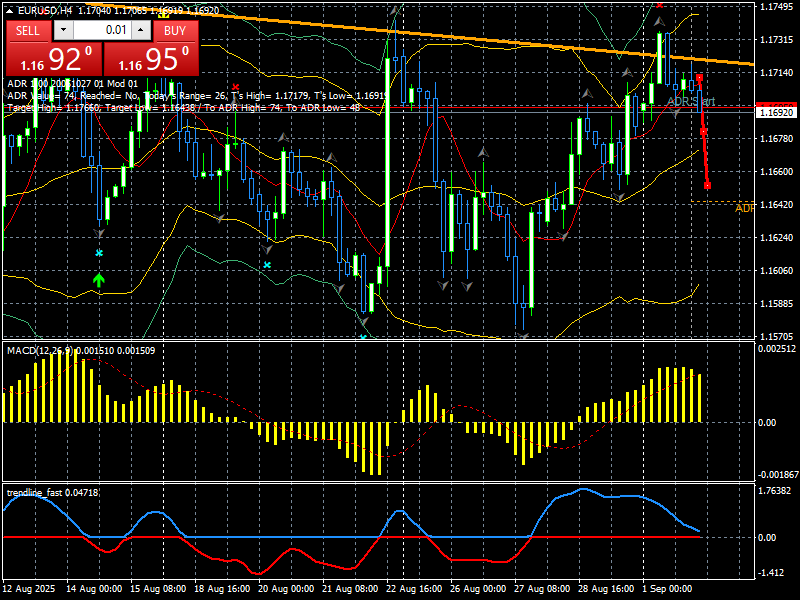Viewport: 800px width, 600px height.
Task: Click the trendline_fast 0.04718 label
Action: [x=53, y=492]
